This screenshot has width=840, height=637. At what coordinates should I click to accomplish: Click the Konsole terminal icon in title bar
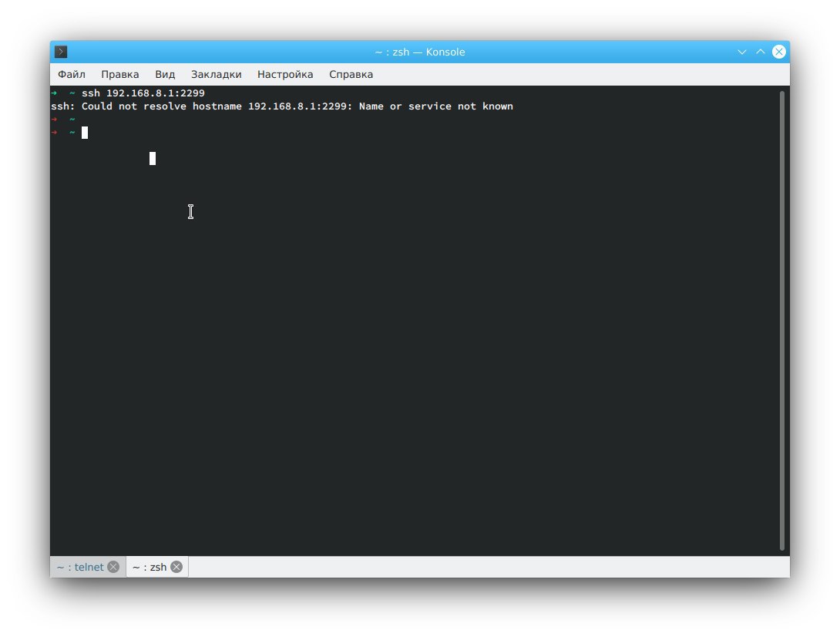[61, 52]
